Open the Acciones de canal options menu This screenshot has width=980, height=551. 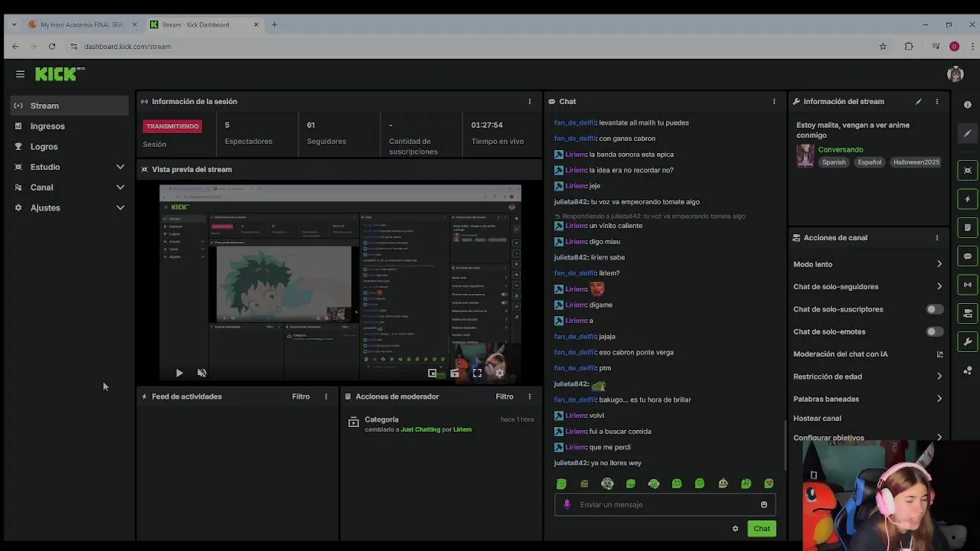tap(936, 237)
